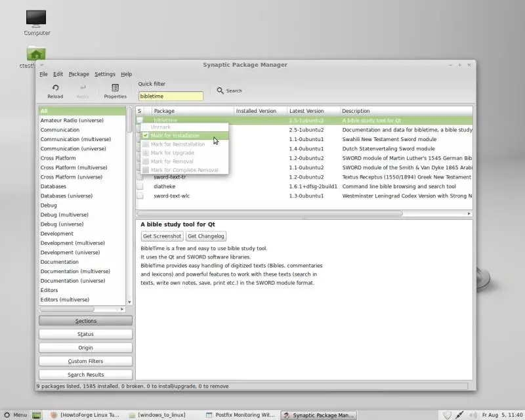
Task: Open the Properties toolbar icon
Action: [115, 88]
